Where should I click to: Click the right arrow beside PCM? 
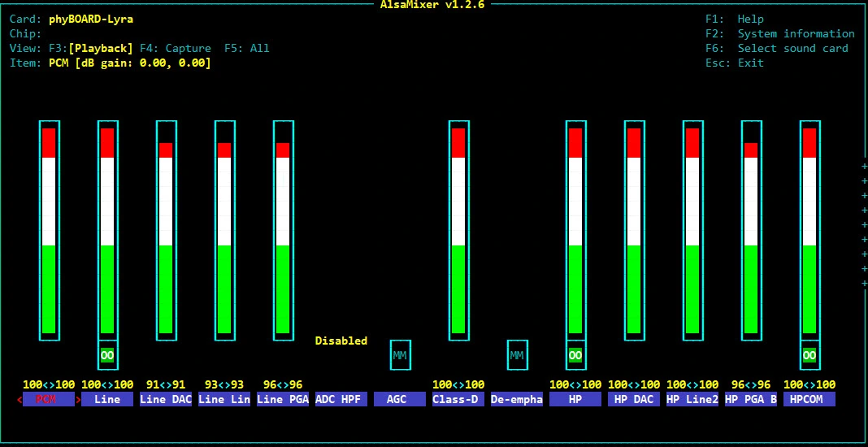coord(78,399)
